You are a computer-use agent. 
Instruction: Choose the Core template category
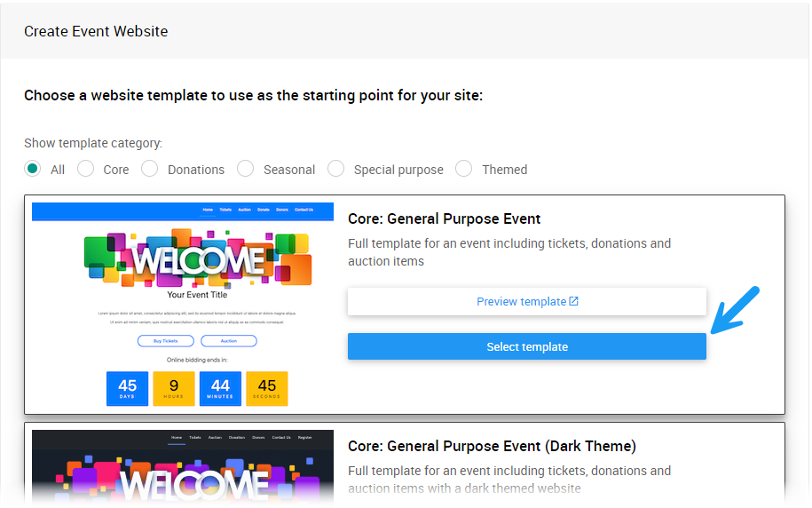(86, 169)
